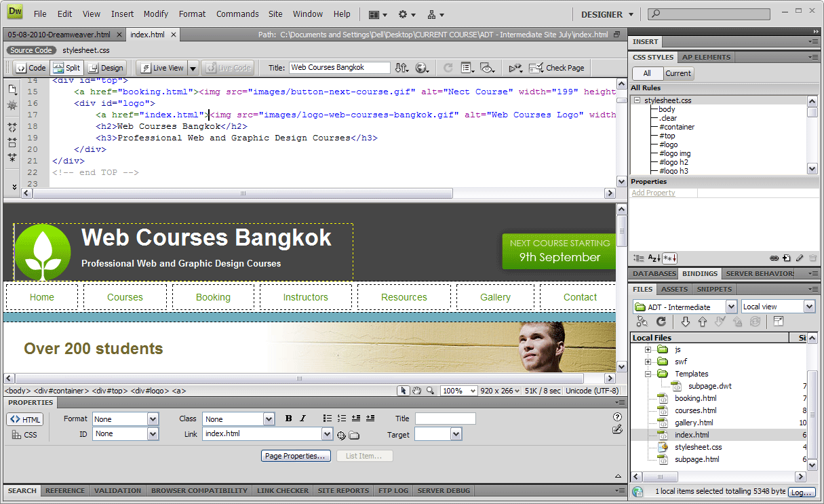
Task: Click Edit Rule pencil icon
Action: click(800, 258)
